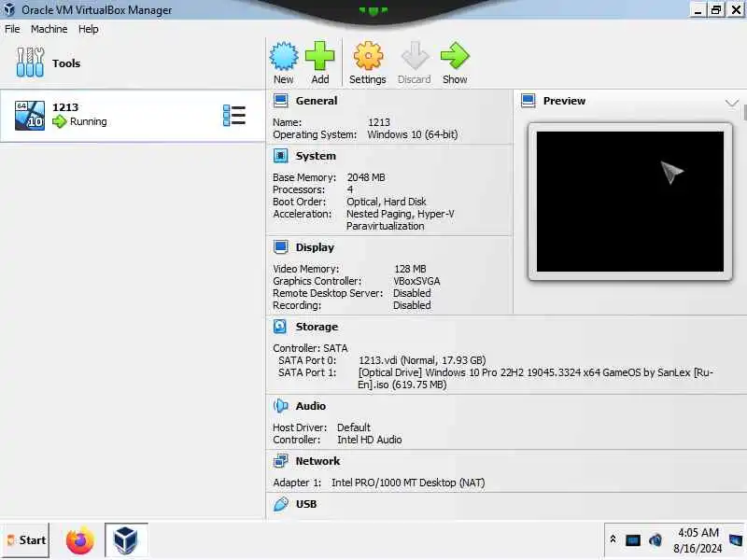Click the Preview heading text
This screenshot has height=560, width=747.
(x=564, y=101)
